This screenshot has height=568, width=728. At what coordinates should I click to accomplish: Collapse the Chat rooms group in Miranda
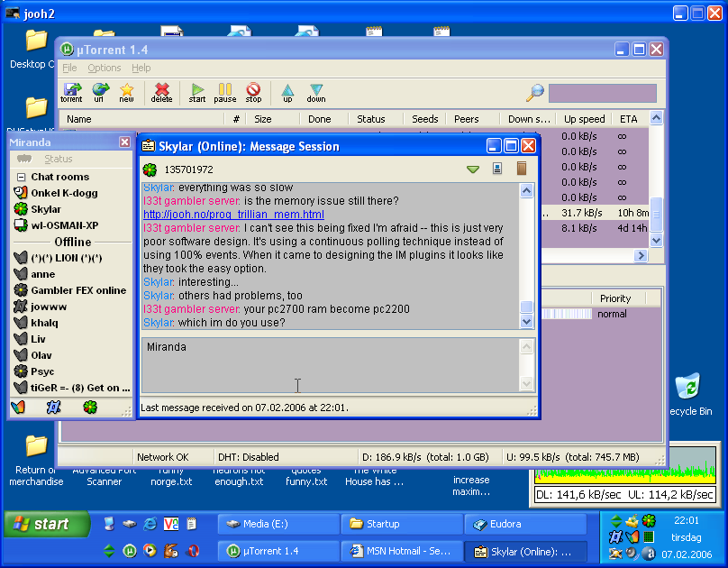21,177
